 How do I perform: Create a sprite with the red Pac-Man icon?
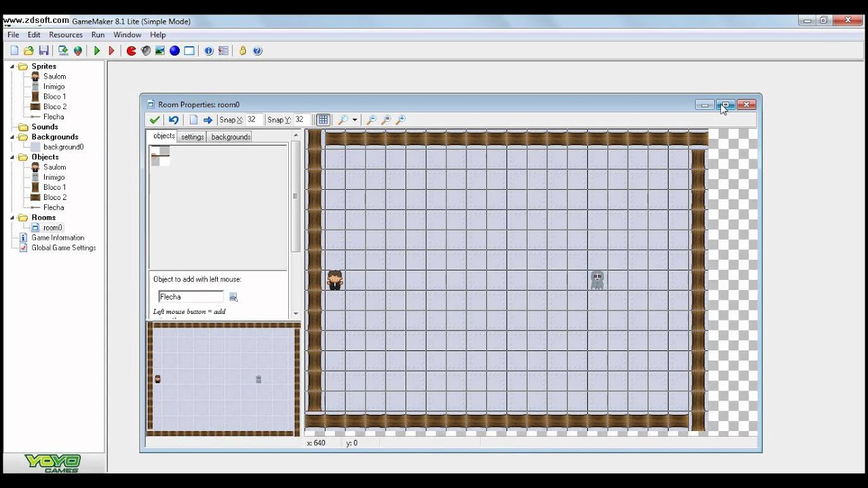click(x=132, y=51)
